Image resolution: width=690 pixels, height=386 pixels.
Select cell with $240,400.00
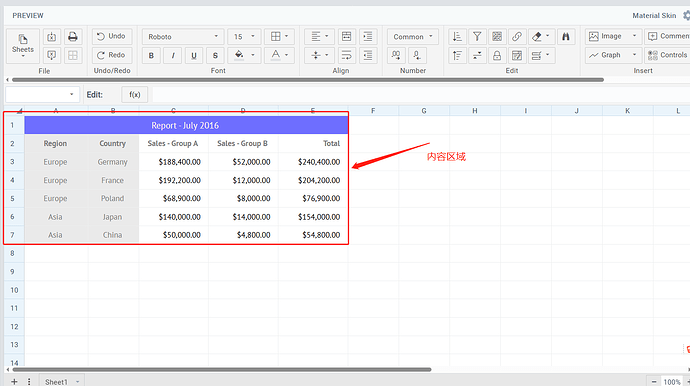click(x=313, y=162)
